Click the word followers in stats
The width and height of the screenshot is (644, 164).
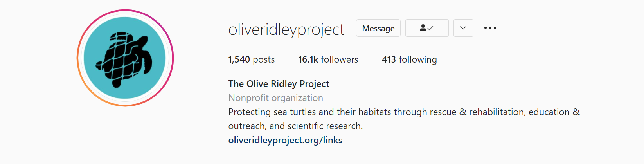[339, 59]
